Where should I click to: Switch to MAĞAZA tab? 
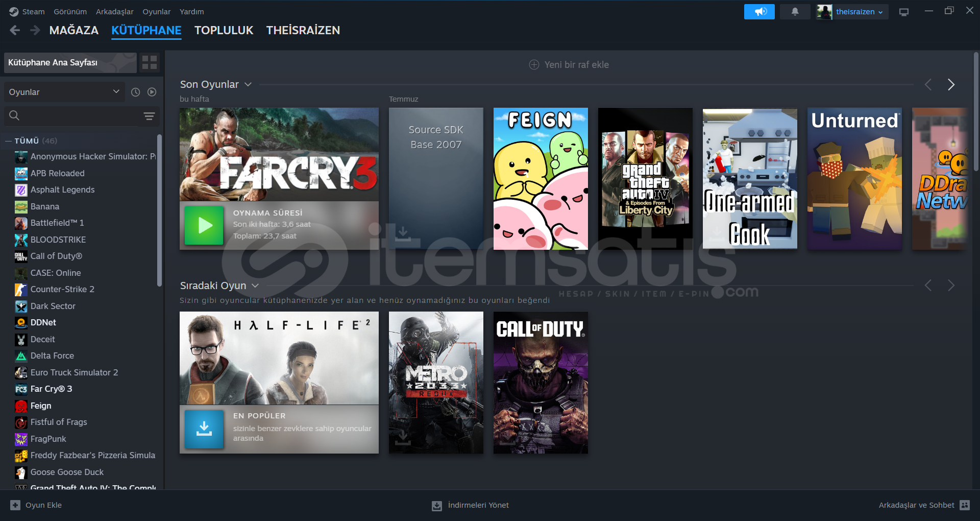click(74, 30)
